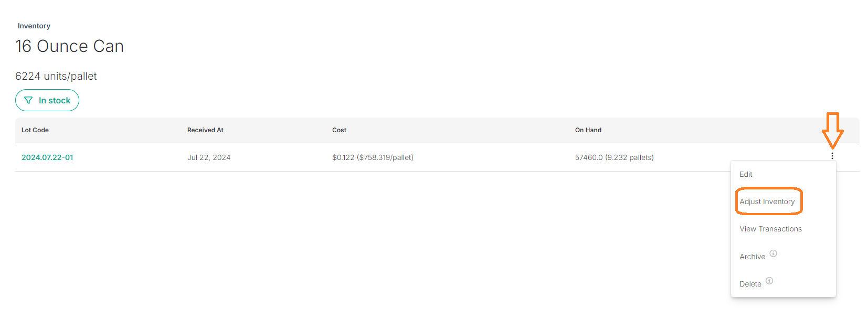Go back via the Inventory breadcrumb
This screenshot has height=329, width=868.
pyautogui.click(x=34, y=26)
